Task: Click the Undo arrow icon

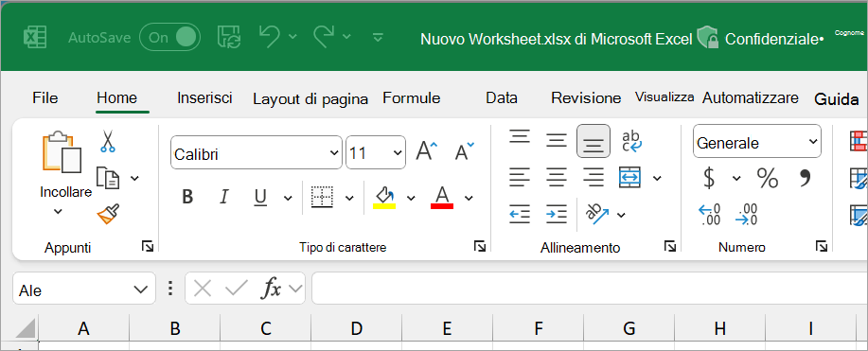Action: point(270,36)
